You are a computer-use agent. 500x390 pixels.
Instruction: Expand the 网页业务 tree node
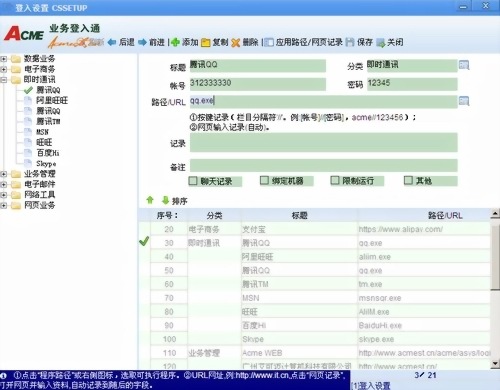(4, 205)
